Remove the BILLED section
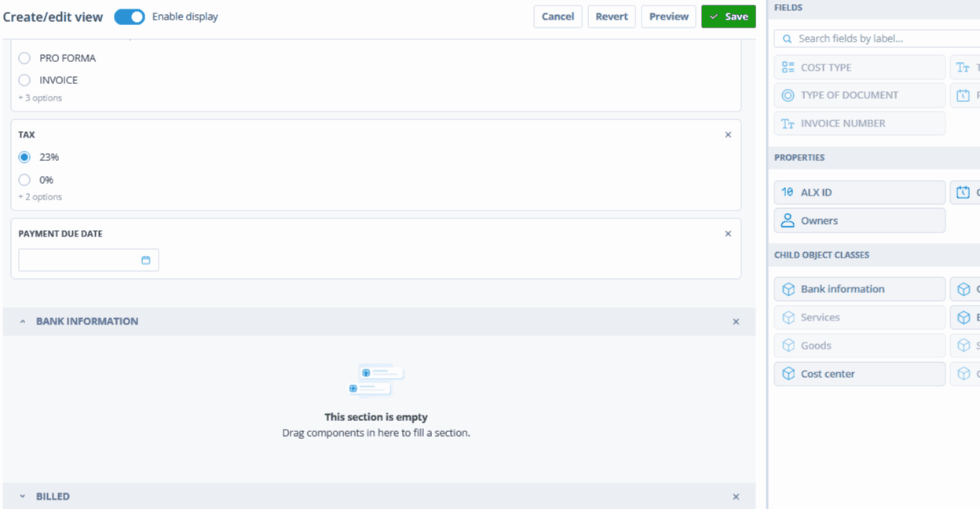 click(x=736, y=497)
